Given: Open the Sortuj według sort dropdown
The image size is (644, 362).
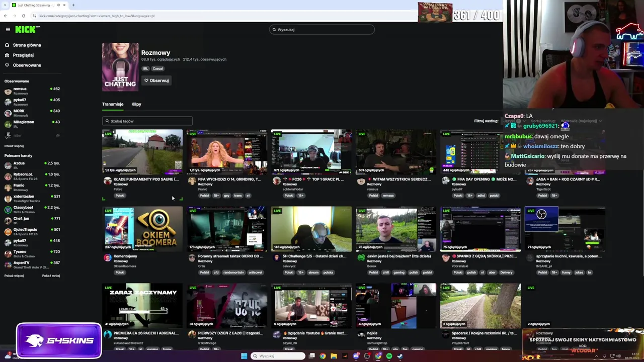Looking at the screenshot, I should click(x=582, y=121).
